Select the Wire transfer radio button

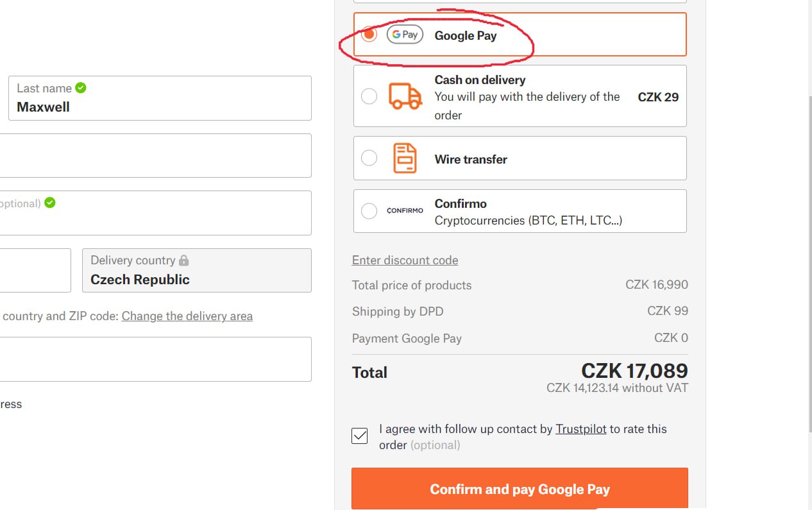[369, 158]
